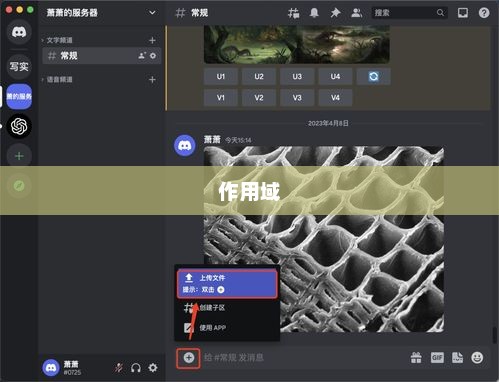Open notification settings bell icon

coord(314,13)
